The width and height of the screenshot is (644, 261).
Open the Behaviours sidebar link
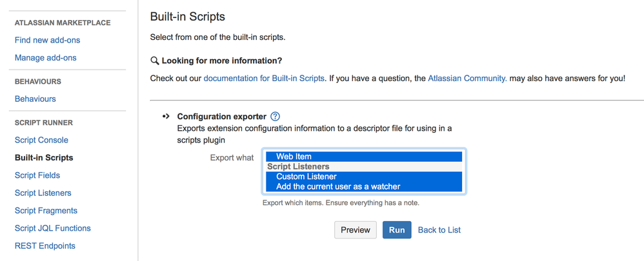(x=35, y=99)
